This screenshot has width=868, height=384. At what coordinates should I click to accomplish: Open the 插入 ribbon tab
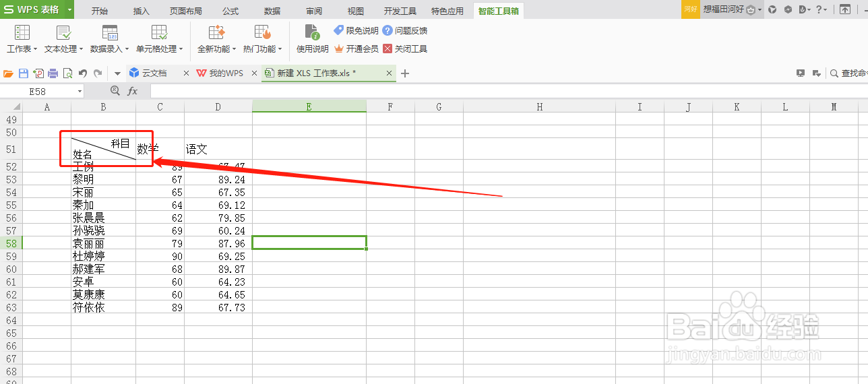point(142,11)
